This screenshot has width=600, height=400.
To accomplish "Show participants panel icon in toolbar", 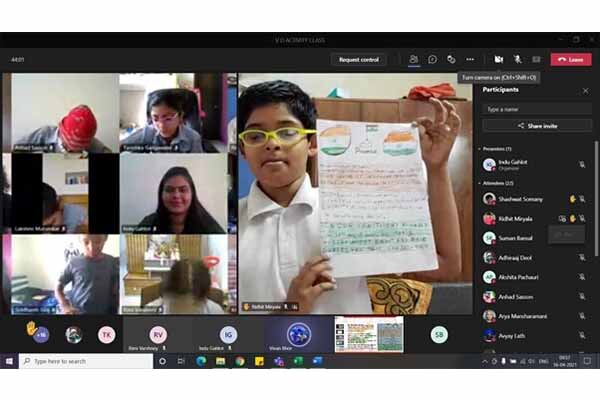I will [414, 59].
